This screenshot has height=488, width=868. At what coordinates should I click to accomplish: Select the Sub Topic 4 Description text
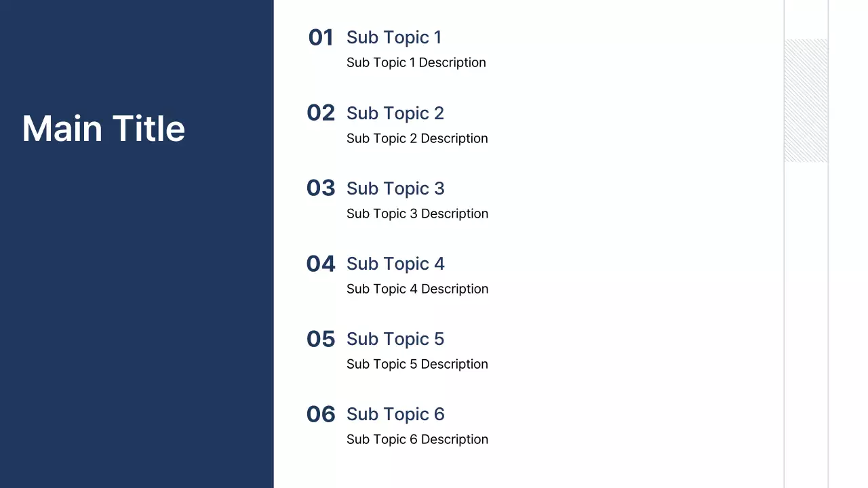[417, 289]
